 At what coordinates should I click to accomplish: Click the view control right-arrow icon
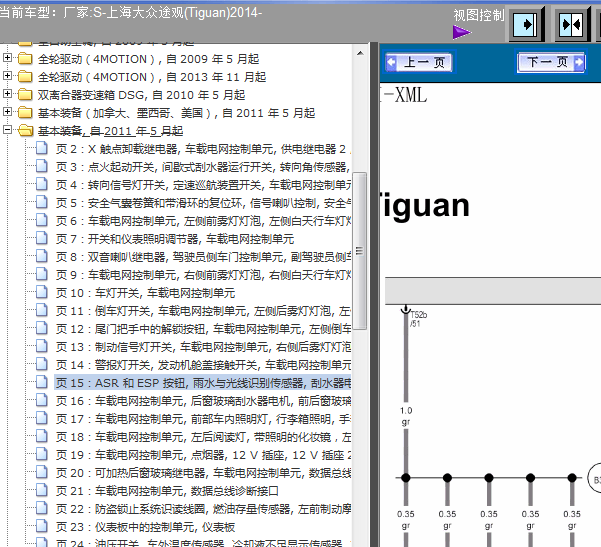coord(525,25)
